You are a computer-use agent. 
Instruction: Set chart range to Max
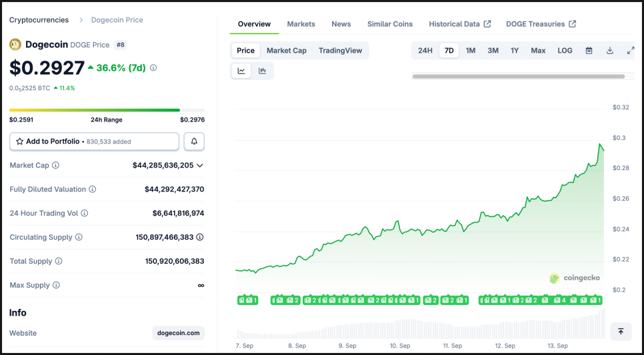point(538,51)
